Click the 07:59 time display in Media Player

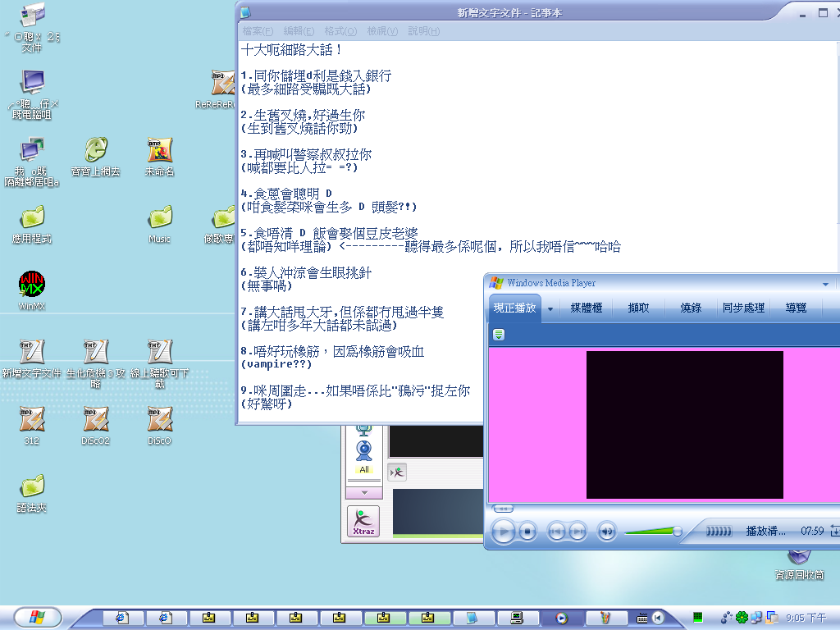click(x=812, y=531)
